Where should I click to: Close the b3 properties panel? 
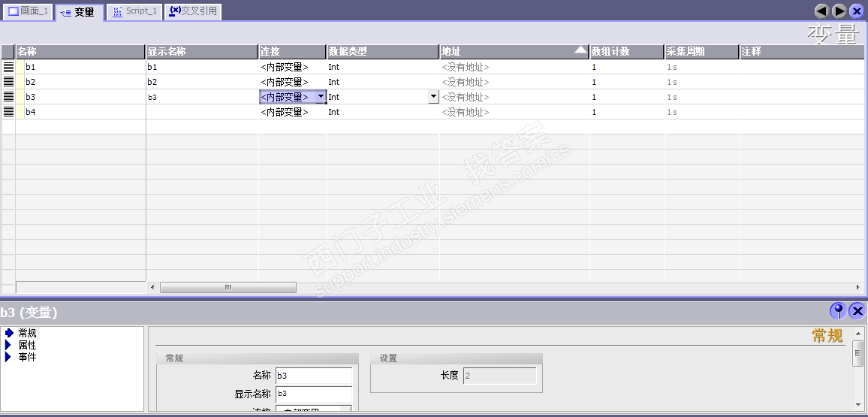click(x=857, y=311)
